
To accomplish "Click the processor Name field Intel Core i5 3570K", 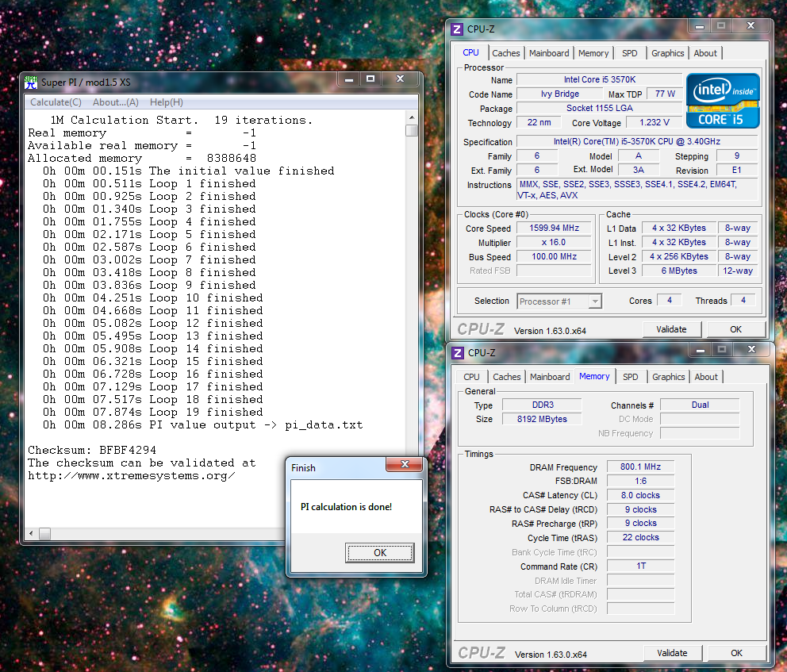I will (x=599, y=80).
